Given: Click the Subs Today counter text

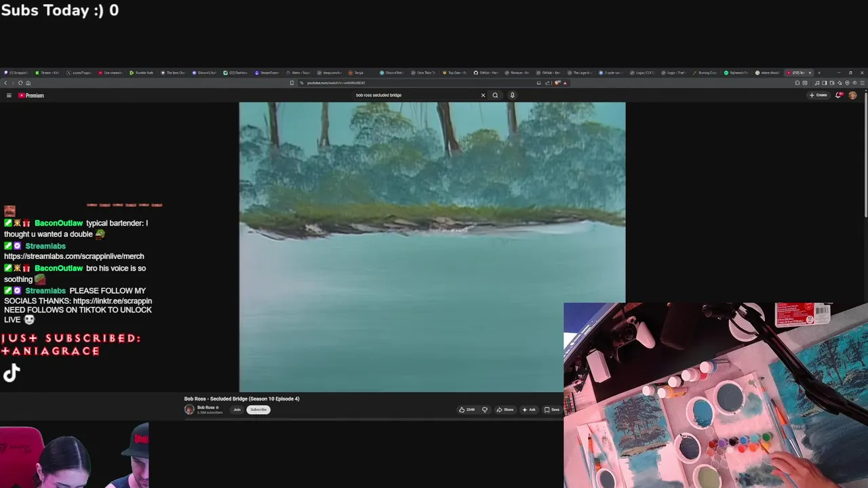Looking at the screenshot, I should pyautogui.click(x=60, y=10).
